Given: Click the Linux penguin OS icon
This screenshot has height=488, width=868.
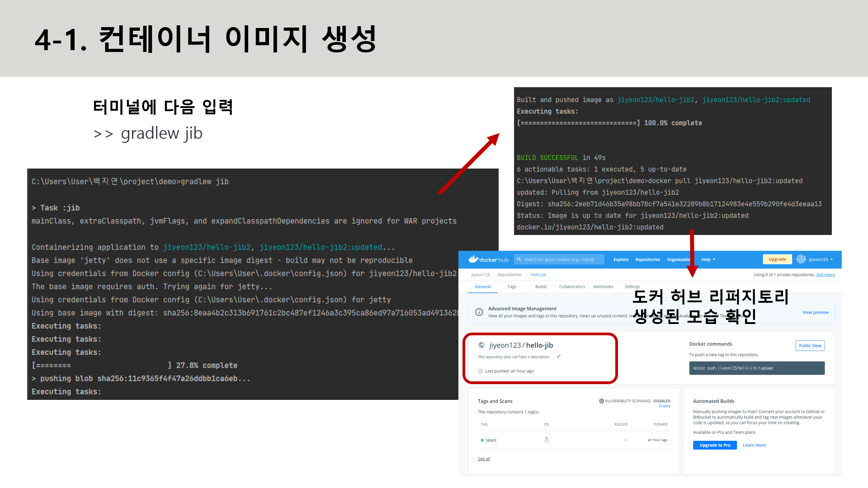Looking at the screenshot, I should coord(546,440).
